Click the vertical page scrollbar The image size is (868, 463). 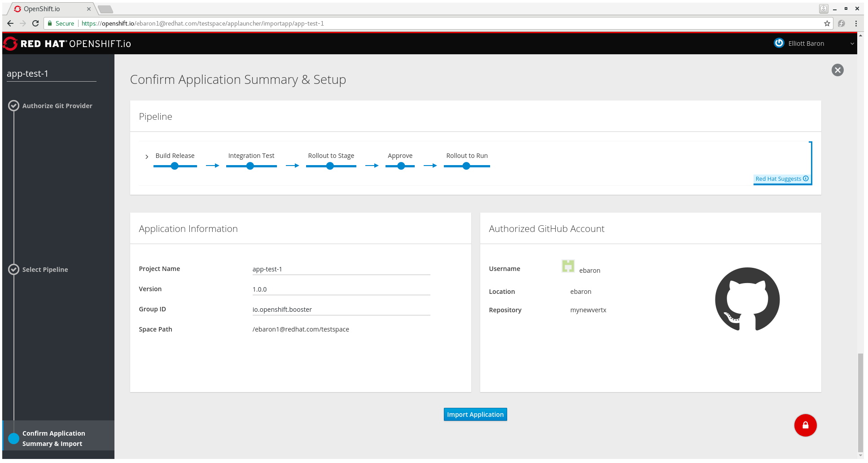coord(860,402)
